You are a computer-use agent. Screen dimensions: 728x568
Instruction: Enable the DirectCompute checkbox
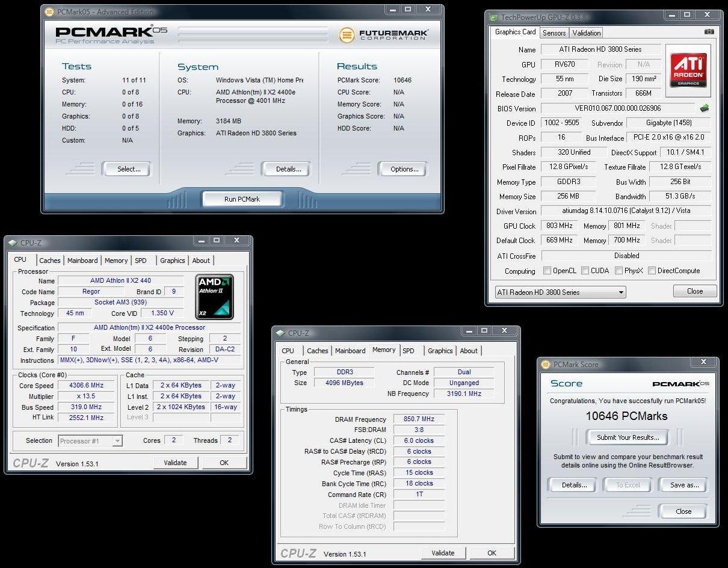[x=652, y=271]
